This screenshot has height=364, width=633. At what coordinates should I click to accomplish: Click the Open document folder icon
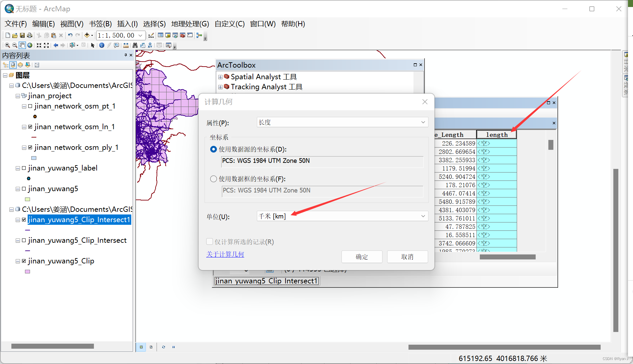15,35
